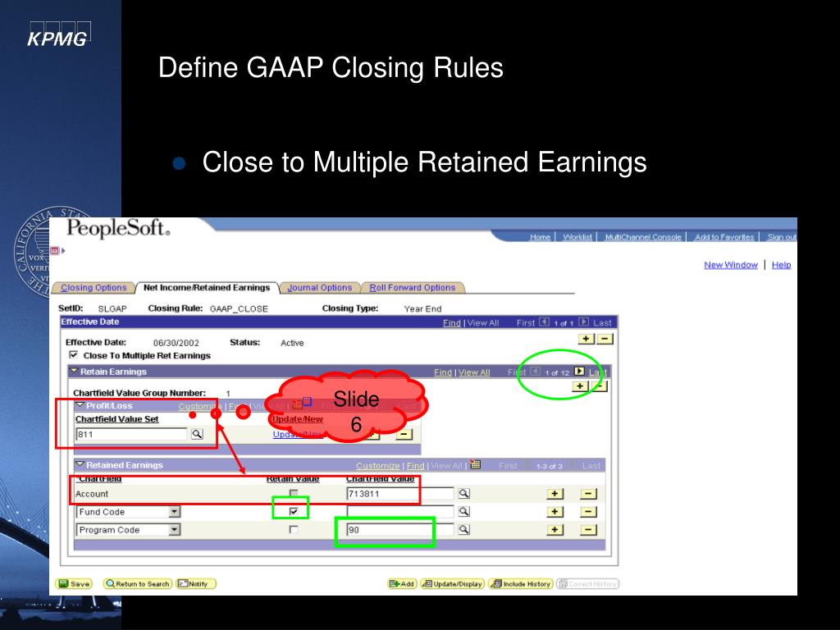Delete the Effective Date row

click(605, 339)
